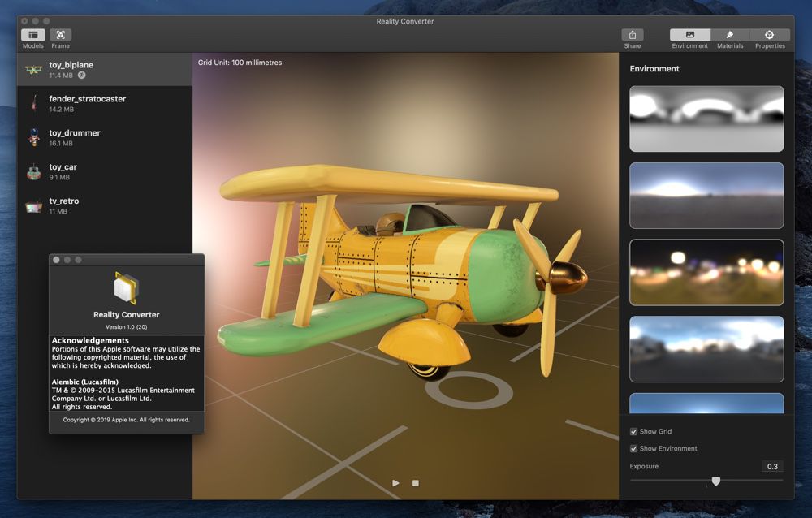812x518 pixels.
Task: Click the Models toolbar icon
Action: tap(33, 35)
